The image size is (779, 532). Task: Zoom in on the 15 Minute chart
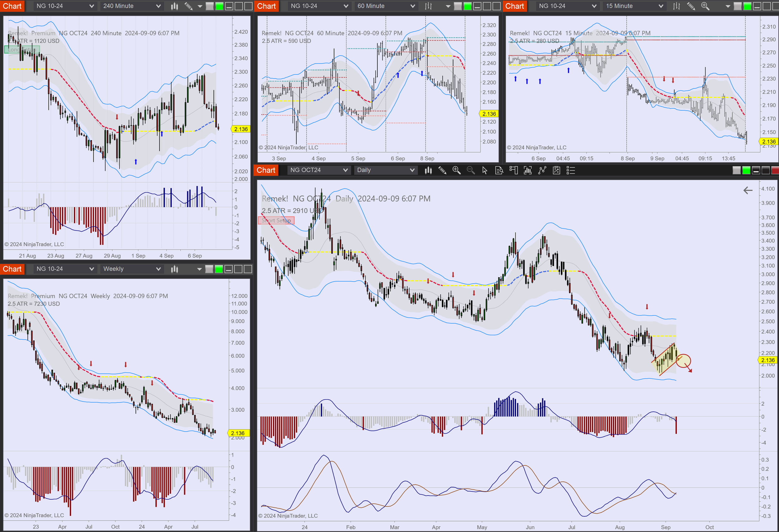click(x=705, y=6)
